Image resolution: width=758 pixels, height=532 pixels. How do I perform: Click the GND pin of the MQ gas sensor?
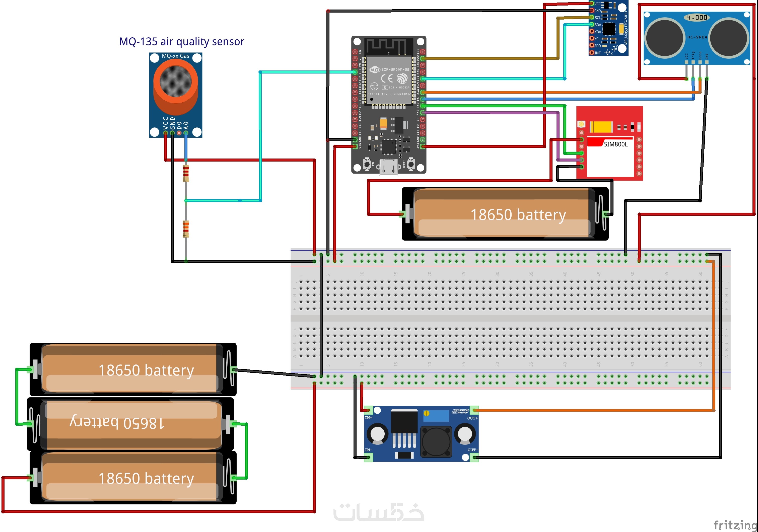172,133
